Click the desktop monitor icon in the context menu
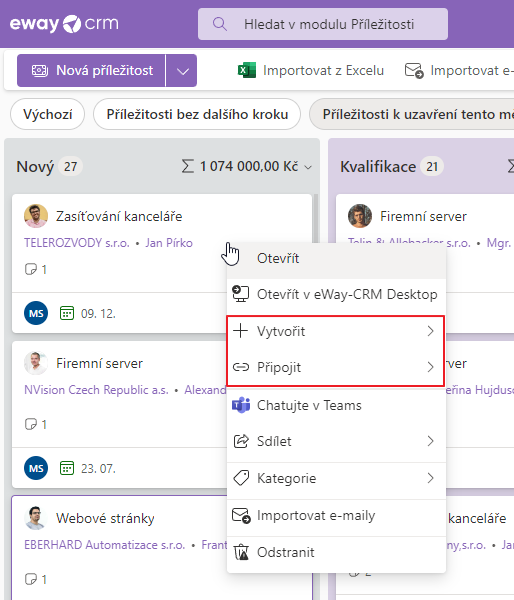The height and width of the screenshot is (600, 514). 241,294
